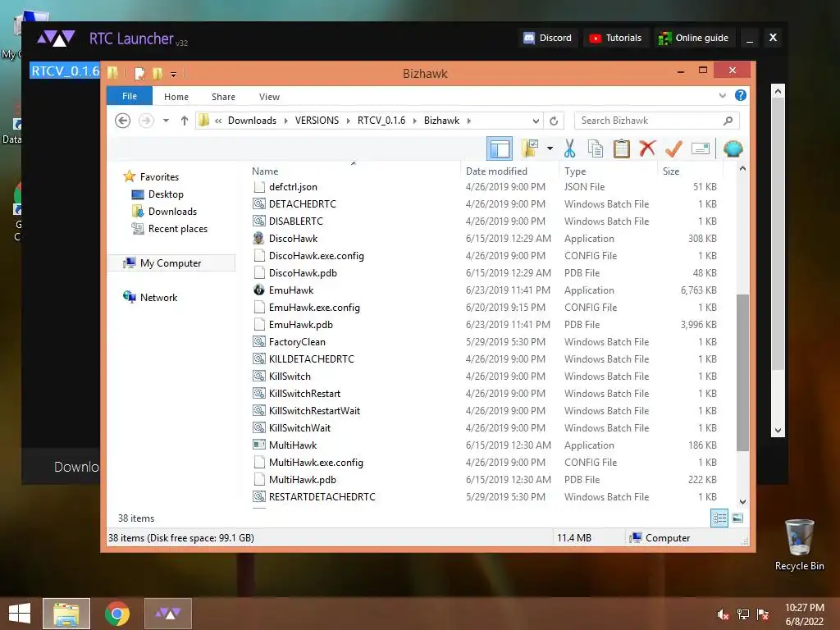The height and width of the screenshot is (630, 840).
Task: Open the New folder icon dropdown arrow
Action: [550, 148]
